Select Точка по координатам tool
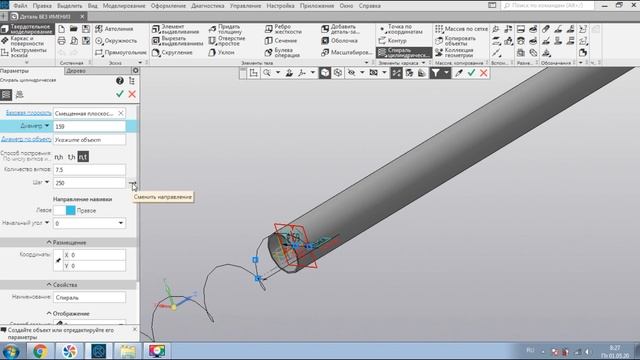Viewport: 640px width, 360px height. tap(401, 29)
